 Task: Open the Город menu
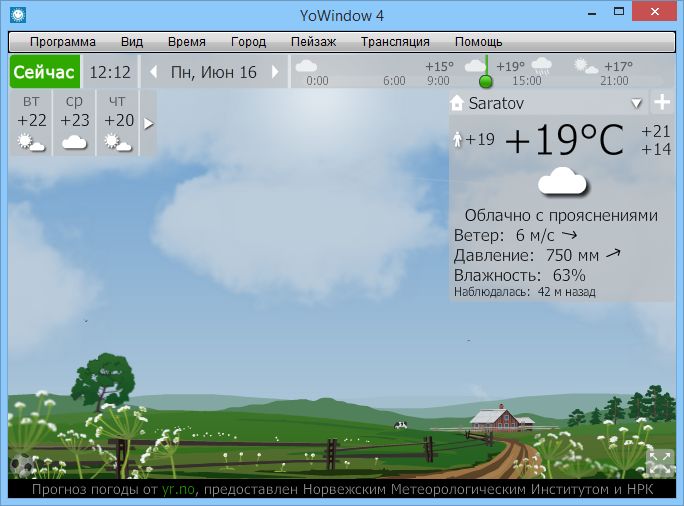point(248,42)
